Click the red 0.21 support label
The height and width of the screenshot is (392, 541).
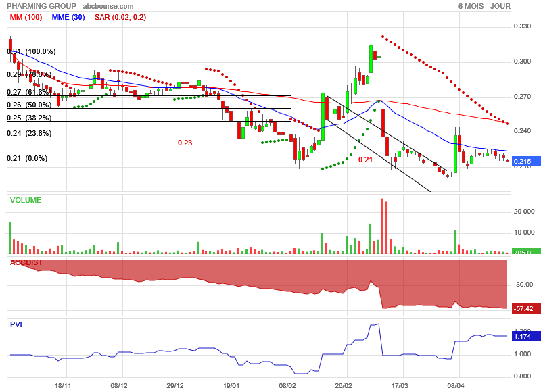point(365,160)
